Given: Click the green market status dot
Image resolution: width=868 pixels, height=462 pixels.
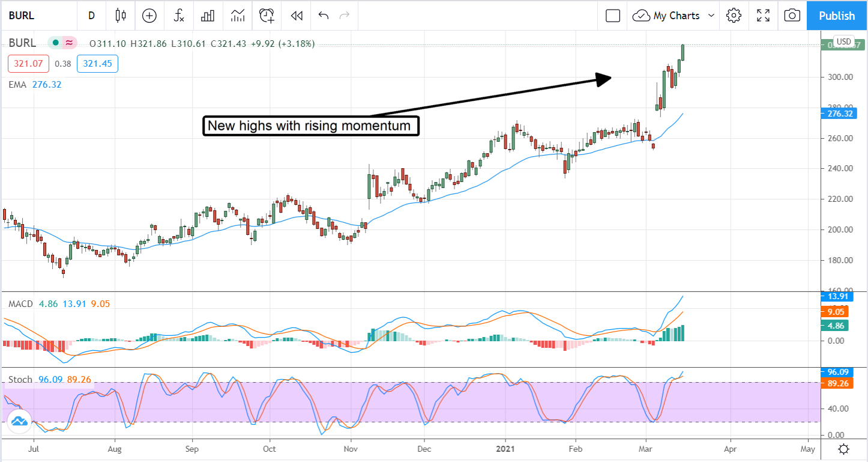Looking at the screenshot, I should (55, 43).
